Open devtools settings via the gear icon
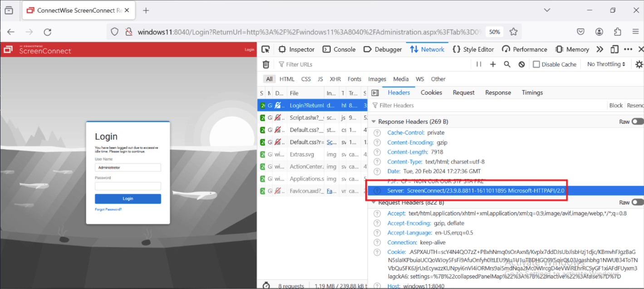 click(x=639, y=64)
